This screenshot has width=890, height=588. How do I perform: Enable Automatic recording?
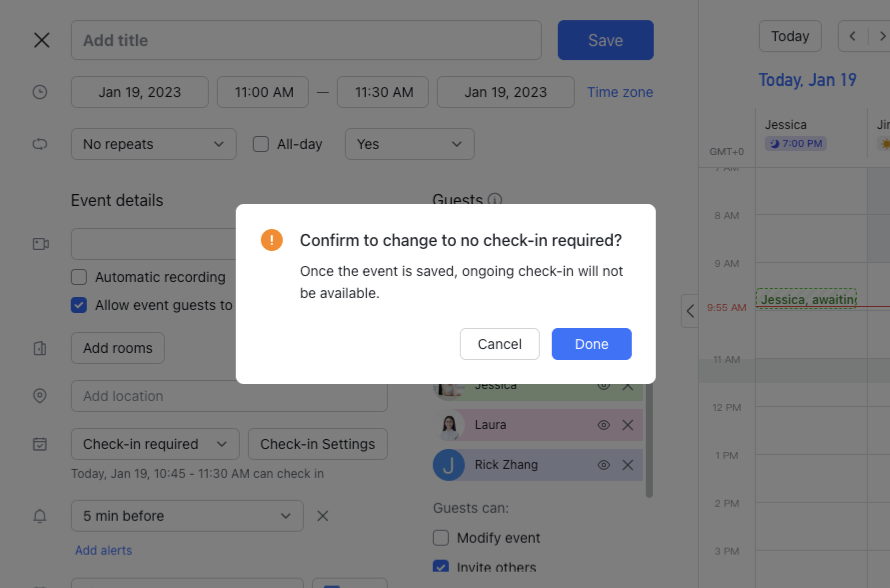tap(78, 277)
